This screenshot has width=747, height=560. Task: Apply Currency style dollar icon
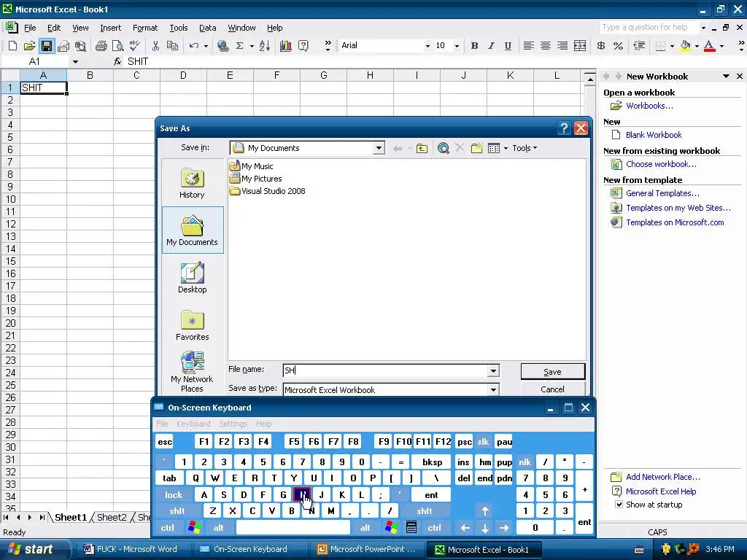click(601, 46)
